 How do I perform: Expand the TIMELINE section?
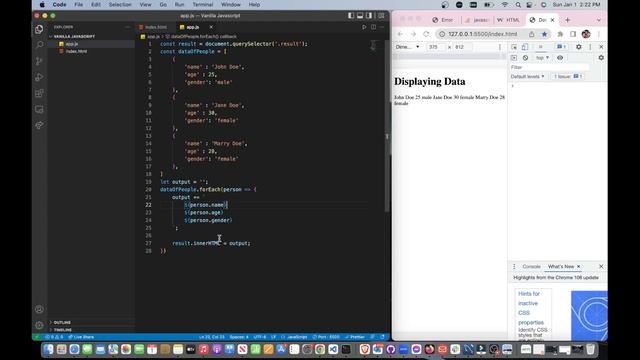click(x=62, y=330)
